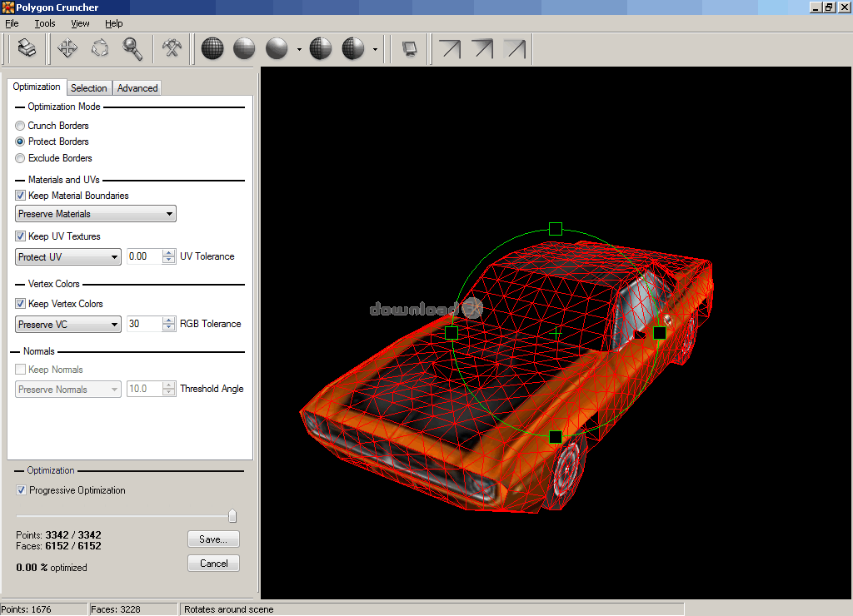853x616 pixels.
Task: Click left green handle of rotation gizmo
Action: pyautogui.click(x=451, y=332)
